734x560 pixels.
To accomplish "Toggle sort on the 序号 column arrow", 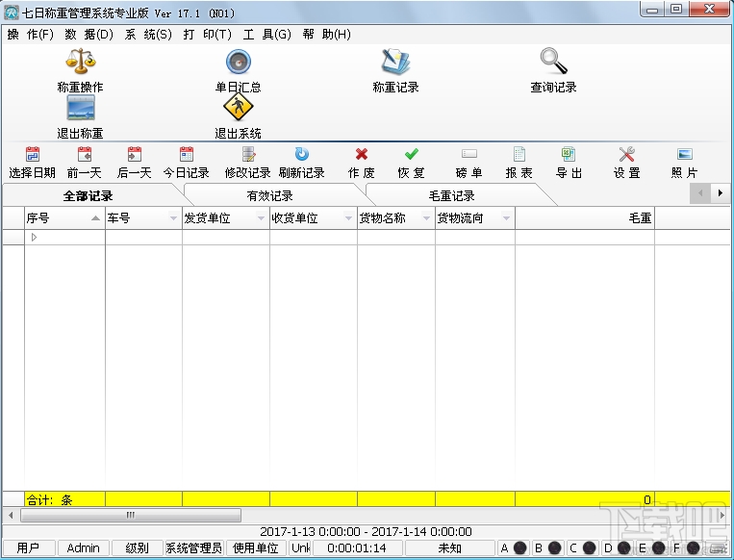I will [95, 218].
